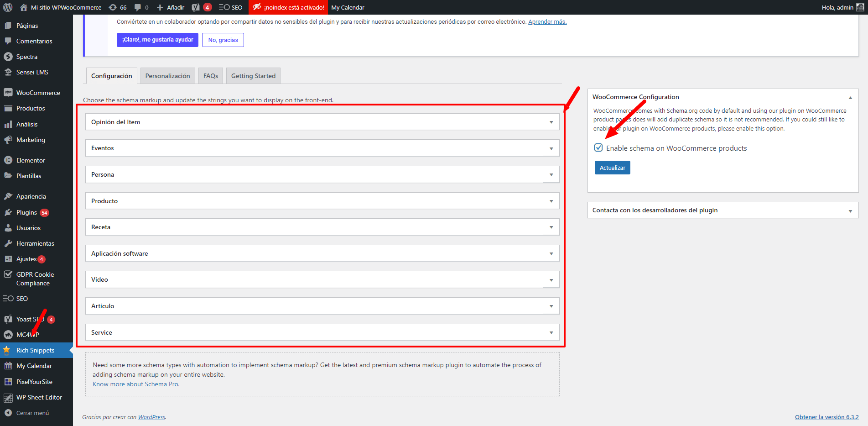Toggle Enable schema on WooCommerce products checkbox
This screenshot has height=426, width=868.
click(598, 147)
